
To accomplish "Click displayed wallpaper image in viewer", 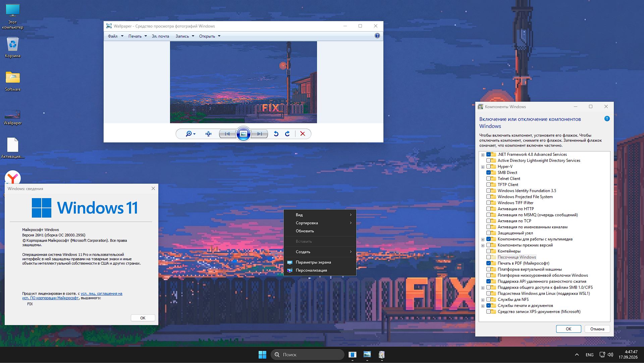I will point(244,82).
